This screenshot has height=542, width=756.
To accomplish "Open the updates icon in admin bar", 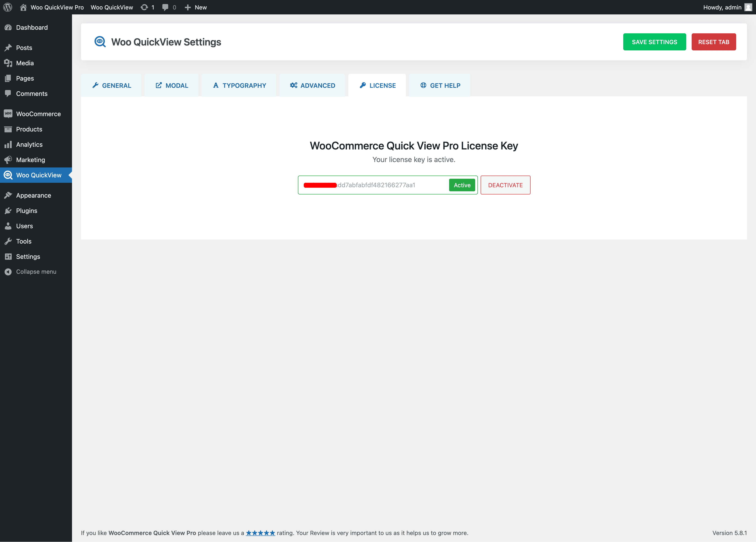I will (144, 7).
